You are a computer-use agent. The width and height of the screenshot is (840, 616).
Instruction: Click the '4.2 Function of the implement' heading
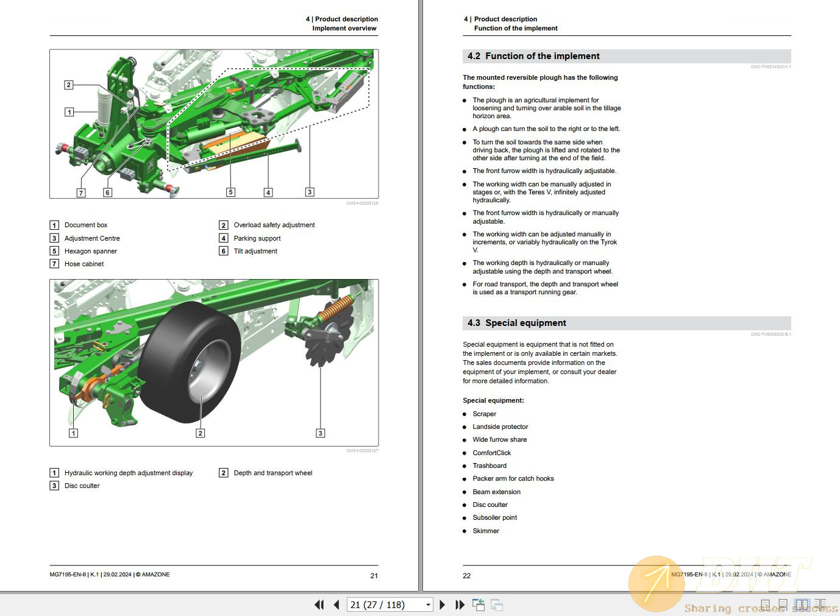(x=533, y=56)
